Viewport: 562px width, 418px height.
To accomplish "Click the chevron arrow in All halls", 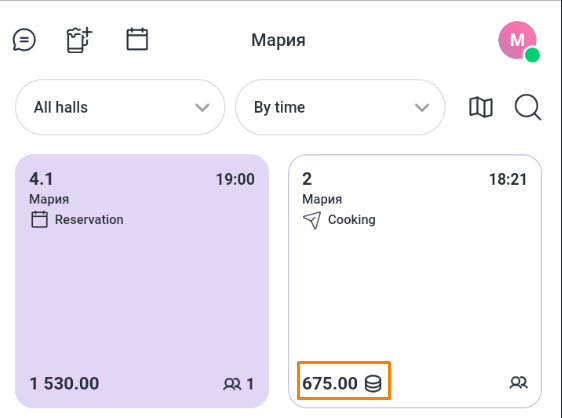I will [x=202, y=108].
